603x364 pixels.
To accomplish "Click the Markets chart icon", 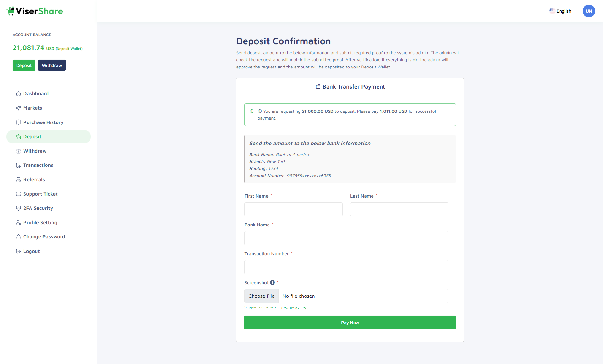I will click(x=19, y=108).
